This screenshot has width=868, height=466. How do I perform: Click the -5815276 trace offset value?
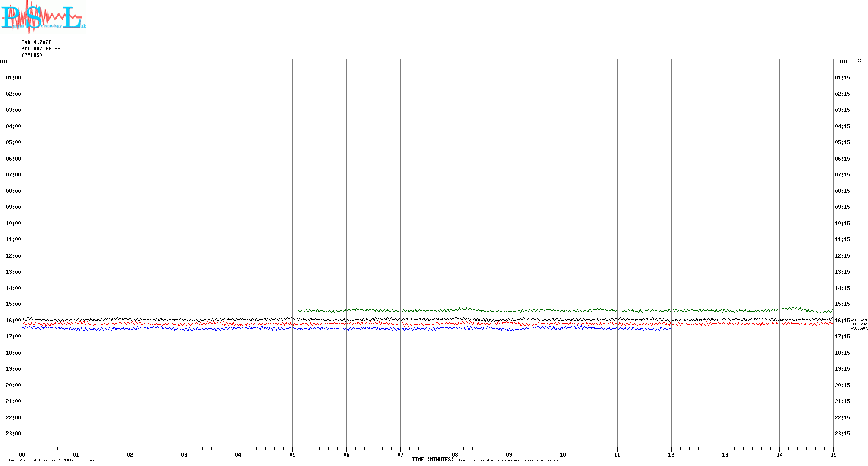click(859, 320)
